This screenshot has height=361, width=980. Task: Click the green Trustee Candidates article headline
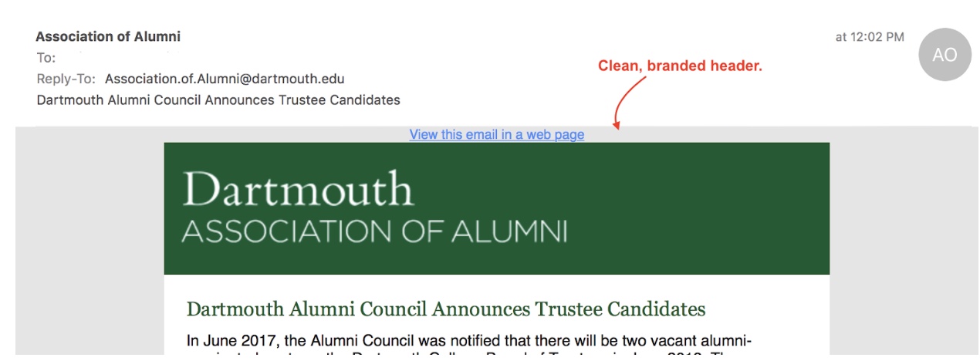coord(445,309)
